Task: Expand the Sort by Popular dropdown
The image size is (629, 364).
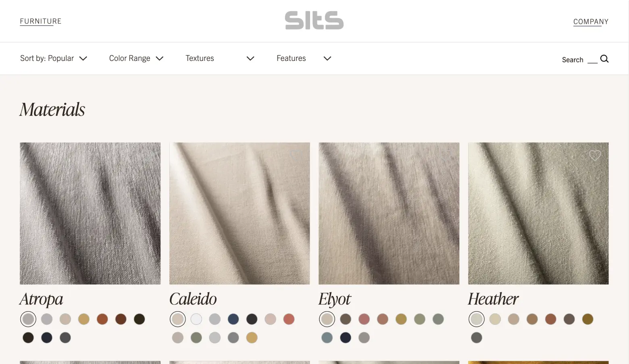Action: coord(54,58)
